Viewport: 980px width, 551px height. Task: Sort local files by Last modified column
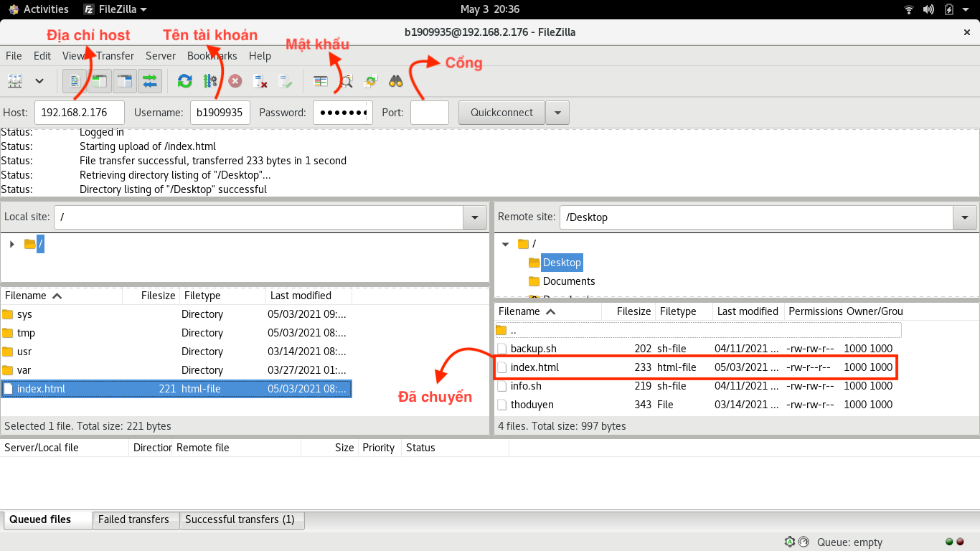click(308, 296)
